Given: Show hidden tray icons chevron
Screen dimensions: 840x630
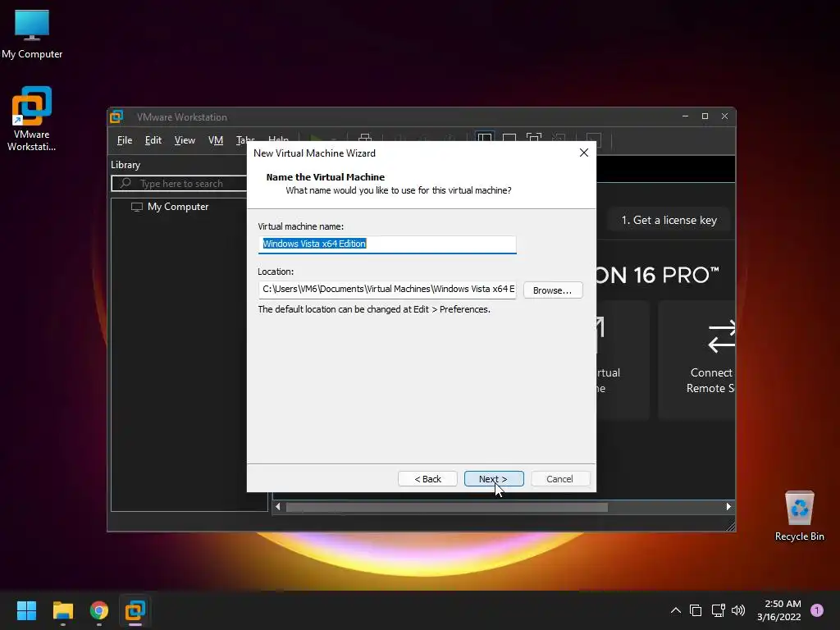Looking at the screenshot, I should [676, 610].
